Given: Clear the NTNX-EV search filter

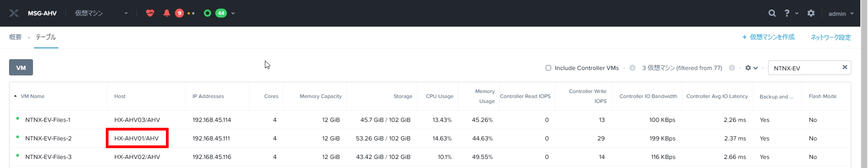Looking at the screenshot, I should click(x=844, y=67).
